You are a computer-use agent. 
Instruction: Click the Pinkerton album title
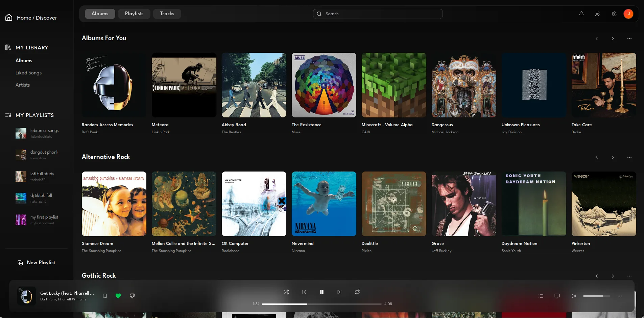[581, 244]
